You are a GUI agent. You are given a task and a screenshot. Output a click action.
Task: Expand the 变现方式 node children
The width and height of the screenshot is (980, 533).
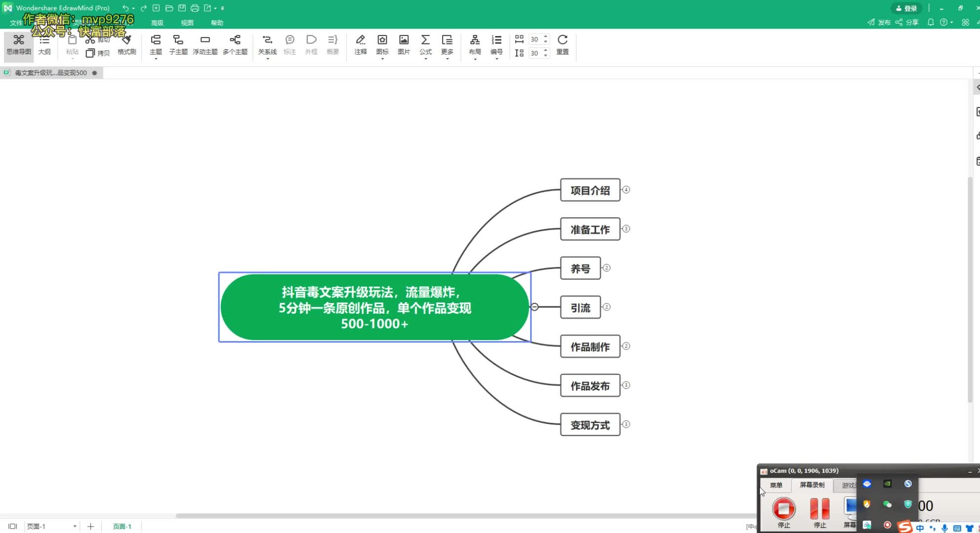(626, 424)
